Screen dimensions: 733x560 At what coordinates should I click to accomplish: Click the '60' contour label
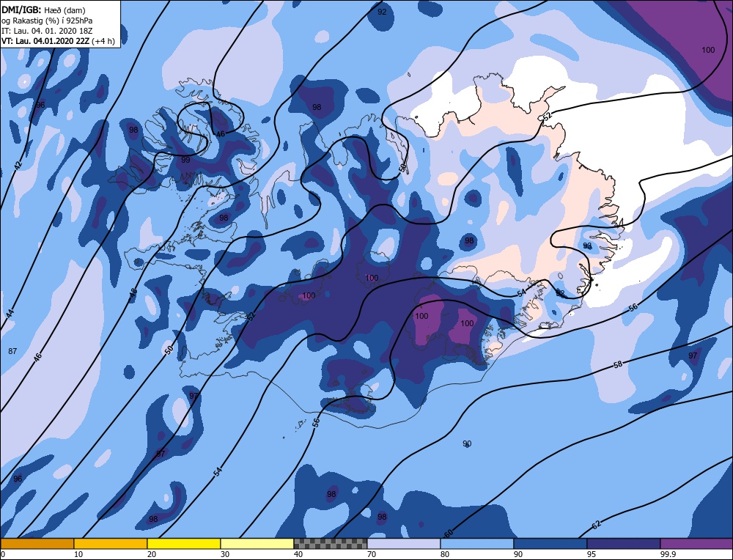[449, 534]
